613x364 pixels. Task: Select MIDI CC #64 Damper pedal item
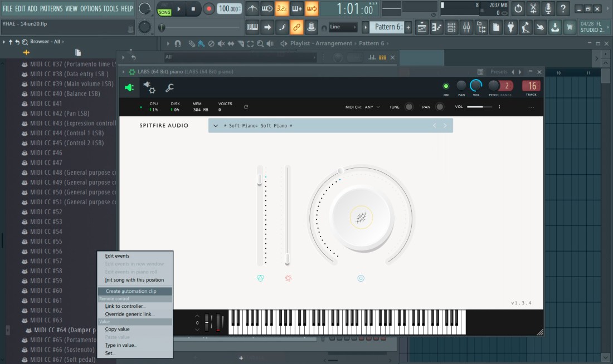66,330
